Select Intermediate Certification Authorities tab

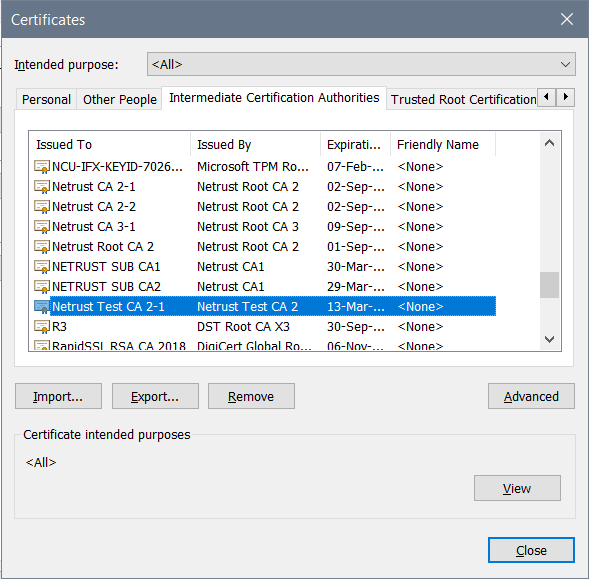tap(274, 98)
